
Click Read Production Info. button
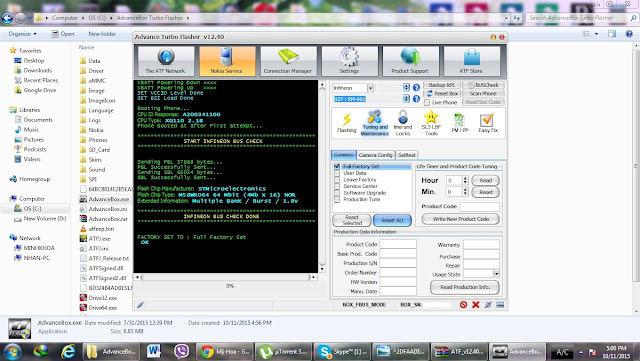pyautogui.click(x=465, y=287)
